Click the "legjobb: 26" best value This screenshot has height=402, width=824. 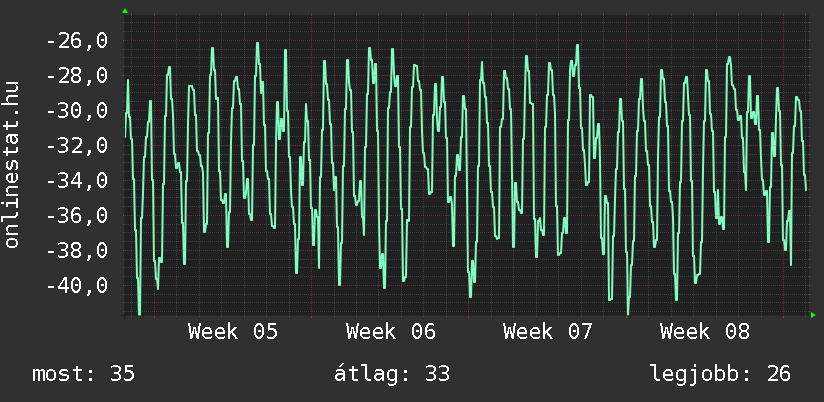coord(719,374)
